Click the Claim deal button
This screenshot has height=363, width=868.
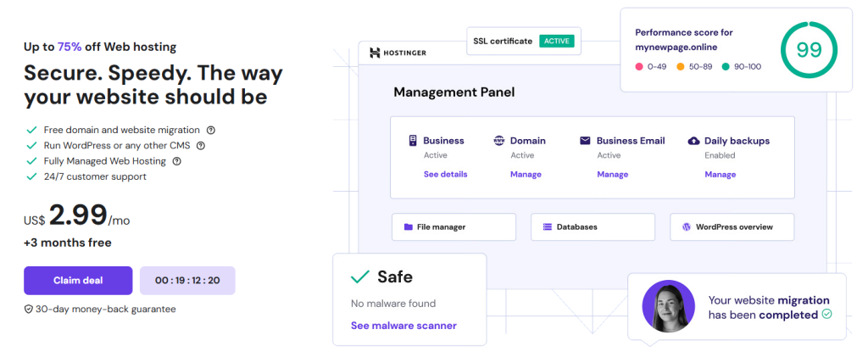coord(78,281)
